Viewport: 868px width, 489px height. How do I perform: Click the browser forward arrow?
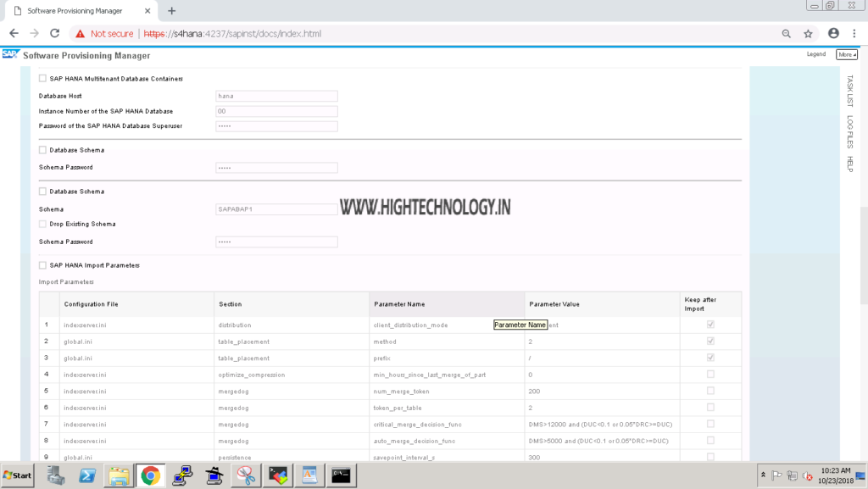click(34, 34)
